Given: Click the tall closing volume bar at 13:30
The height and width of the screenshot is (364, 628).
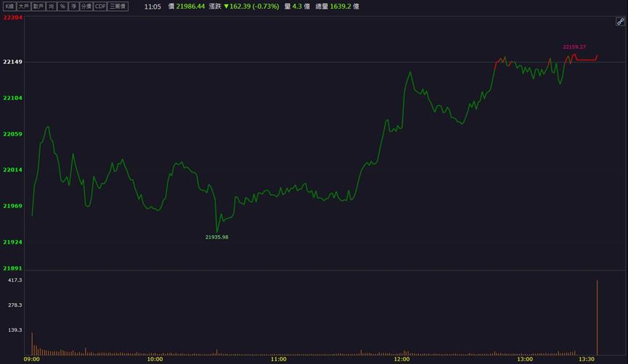Looking at the screenshot, I should tap(598, 318).
